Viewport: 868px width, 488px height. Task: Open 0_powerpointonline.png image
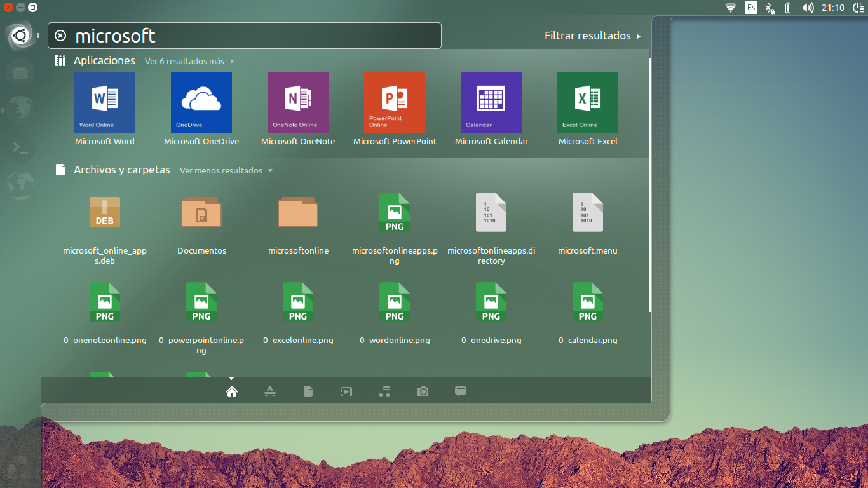pos(201,302)
